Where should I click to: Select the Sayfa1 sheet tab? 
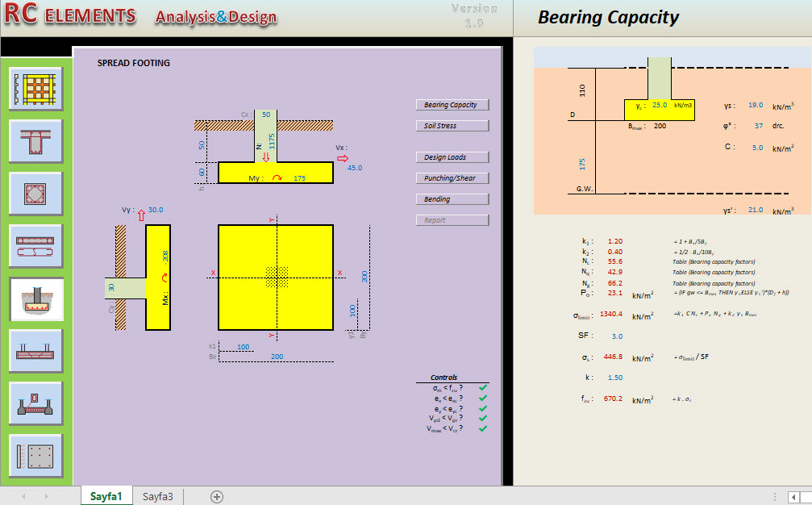pos(106,496)
